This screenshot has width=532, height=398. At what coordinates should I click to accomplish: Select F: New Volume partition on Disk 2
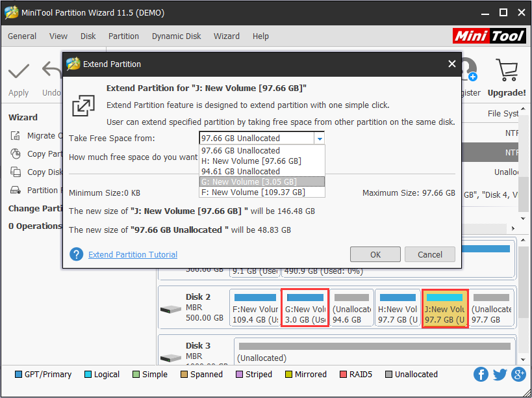click(255, 308)
